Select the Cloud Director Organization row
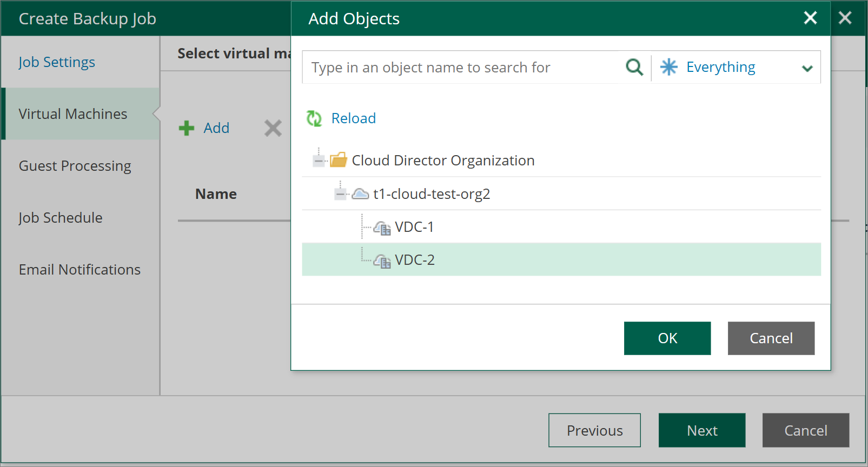868x467 pixels. tap(561, 161)
